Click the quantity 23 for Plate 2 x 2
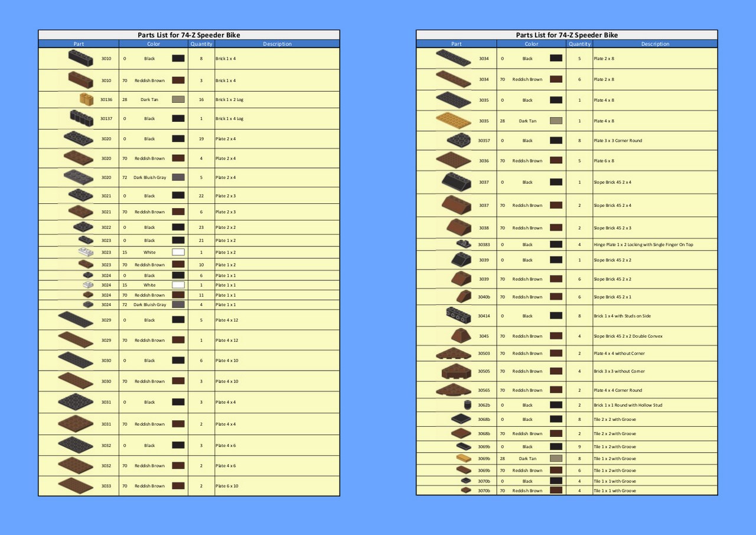Screen dimensions: 756x535 [201, 228]
